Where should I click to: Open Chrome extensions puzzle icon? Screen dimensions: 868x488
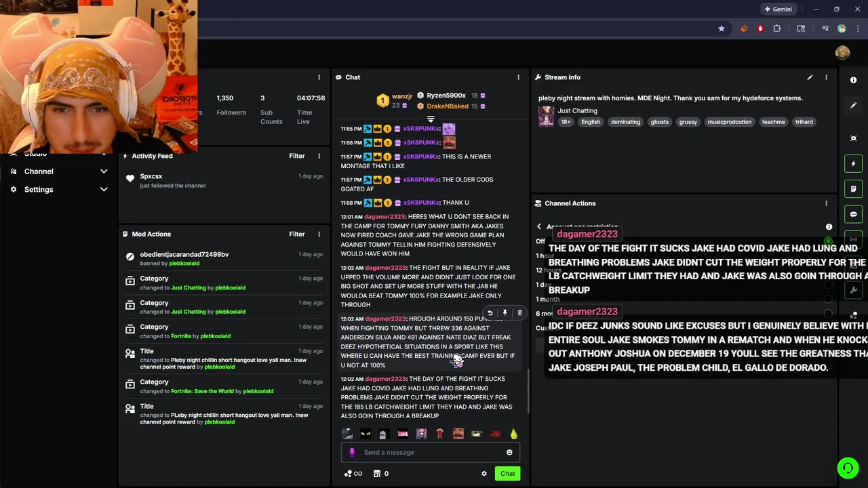(777, 28)
